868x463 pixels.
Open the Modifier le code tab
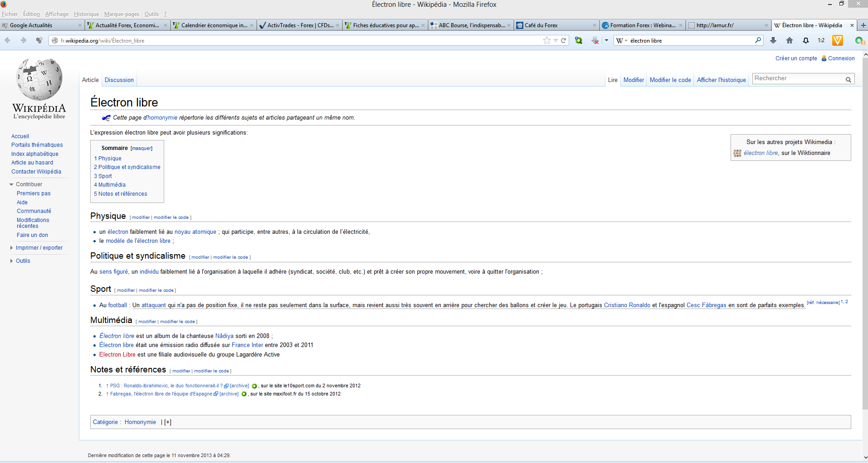coord(670,80)
